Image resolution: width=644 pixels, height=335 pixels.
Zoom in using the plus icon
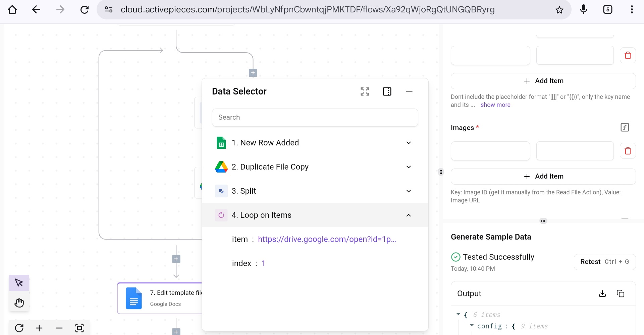[39, 328]
